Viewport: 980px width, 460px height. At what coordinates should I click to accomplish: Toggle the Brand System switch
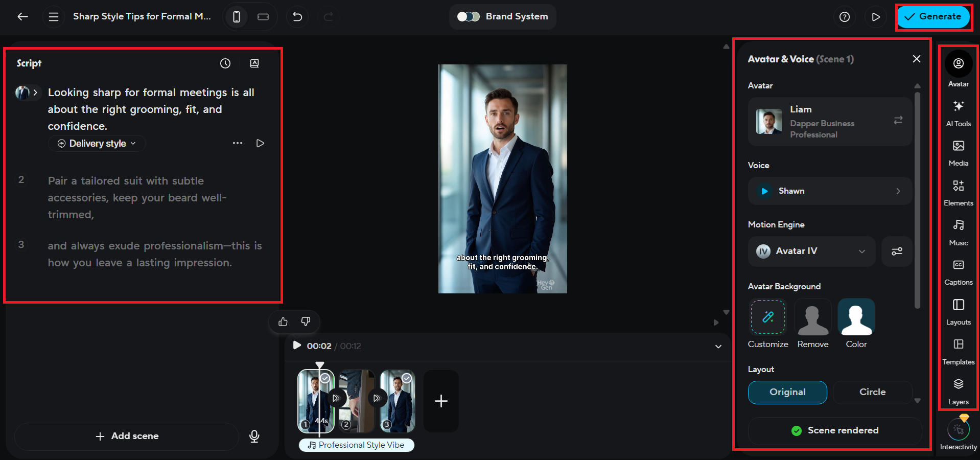coord(468,17)
